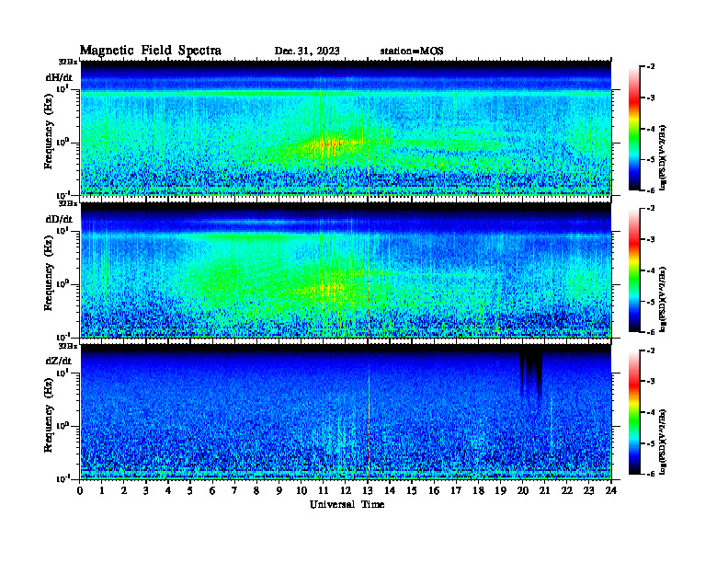Screen dimensions: 728x563
Task: Click hour 13 on the Universal Time axis
Action: pyautogui.click(x=368, y=491)
